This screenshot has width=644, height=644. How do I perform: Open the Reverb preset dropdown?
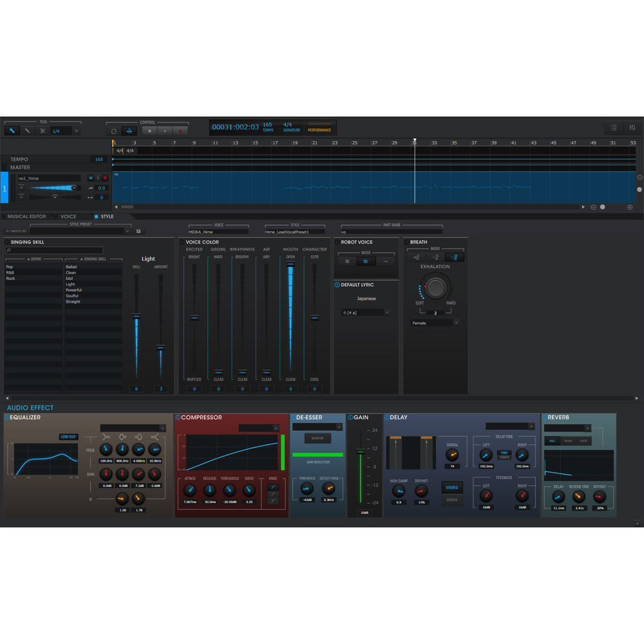[567, 428]
